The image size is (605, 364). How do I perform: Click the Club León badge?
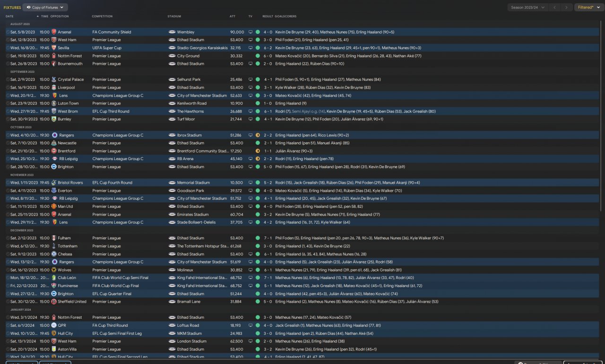[54, 278]
